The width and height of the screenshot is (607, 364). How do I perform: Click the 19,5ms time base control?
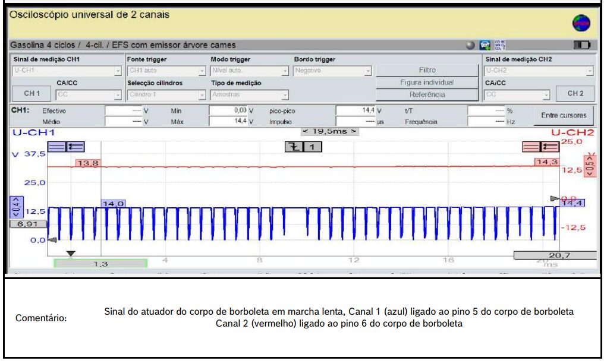pos(330,131)
